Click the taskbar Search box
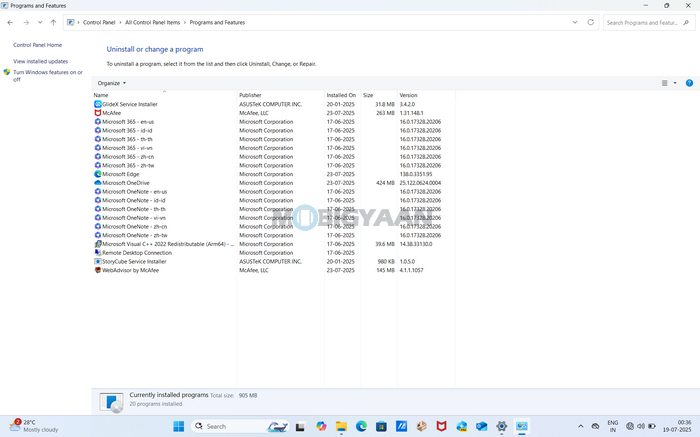This screenshot has width=700, height=437. pyautogui.click(x=240, y=426)
